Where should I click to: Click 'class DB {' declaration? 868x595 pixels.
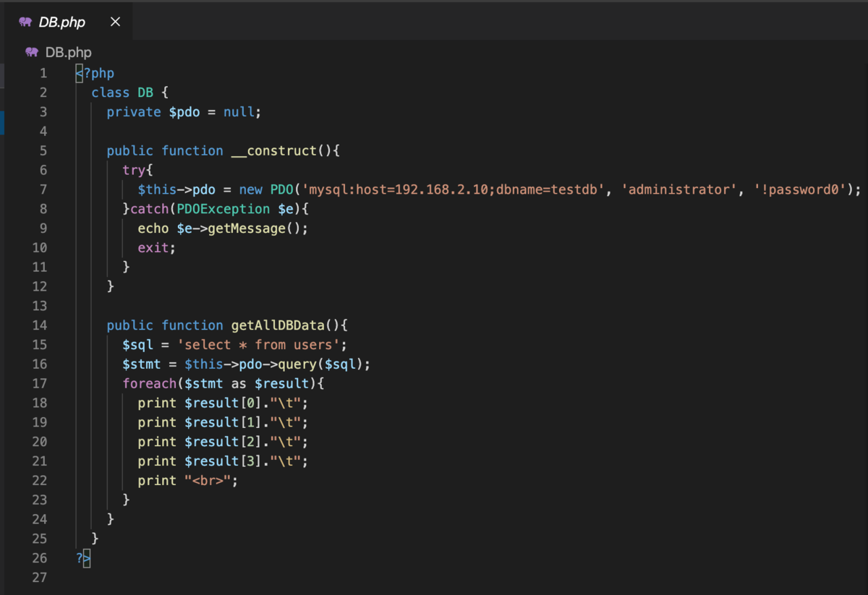click(x=130, y=93)
